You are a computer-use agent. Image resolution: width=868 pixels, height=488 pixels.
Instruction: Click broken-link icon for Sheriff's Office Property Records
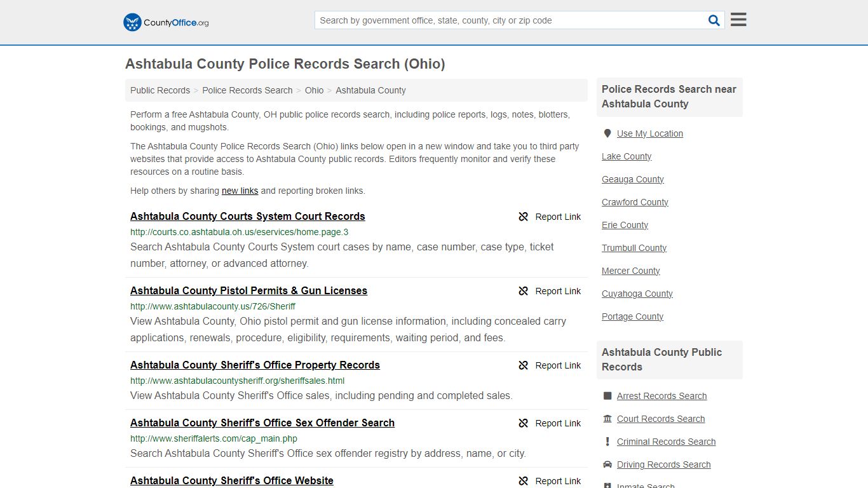(x=524, y=365)
